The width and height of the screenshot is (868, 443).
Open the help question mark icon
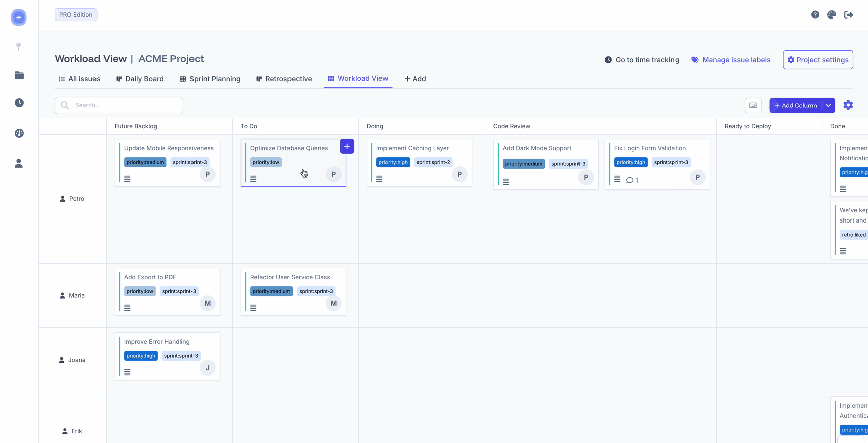tap(815, 15)
